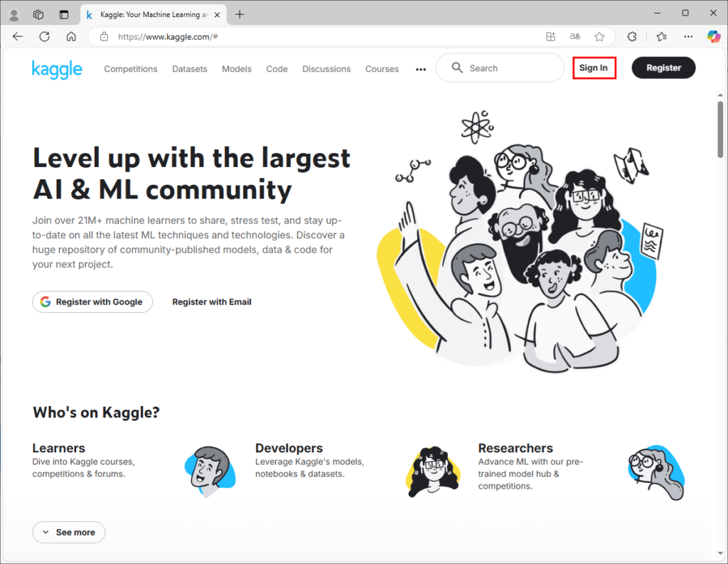The image size is (728, 564).
Task: Switch to the Kaggle browser tab
Action: 149,14
